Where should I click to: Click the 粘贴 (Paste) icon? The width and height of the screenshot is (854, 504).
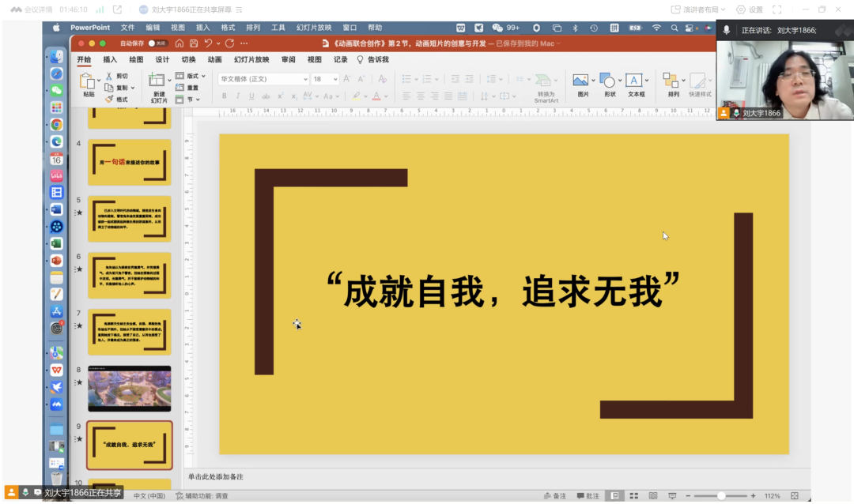88,81
